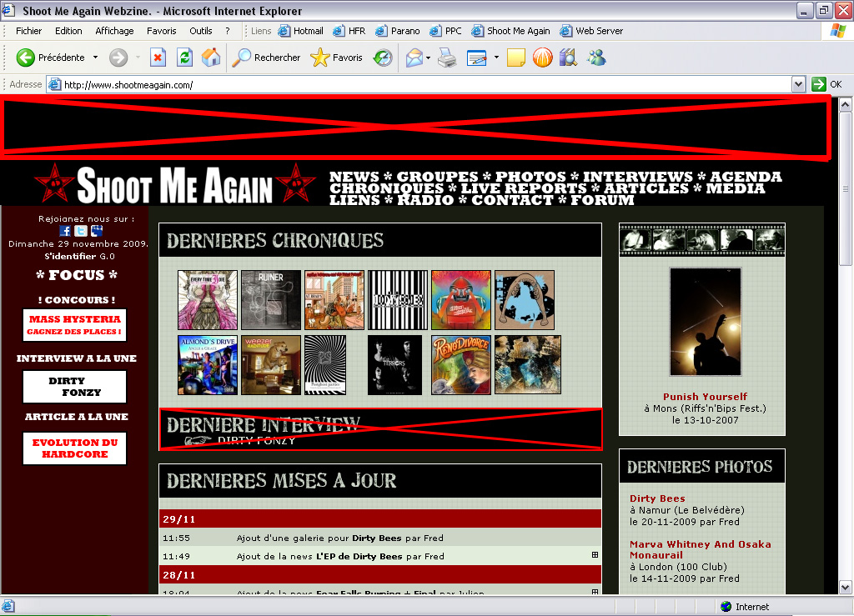Open the Affichage menu
854x616 pixels.
(x=114, y=31)
